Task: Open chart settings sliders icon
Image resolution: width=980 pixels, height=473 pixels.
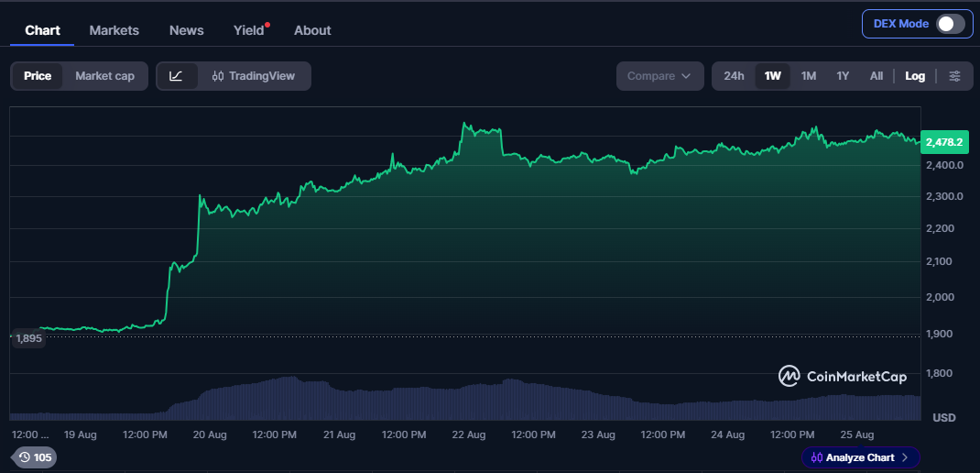Action: pos(954,76)
